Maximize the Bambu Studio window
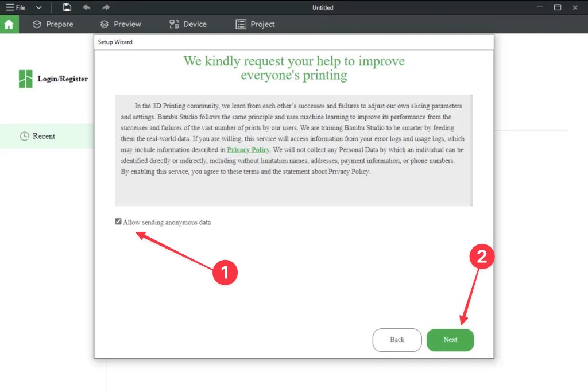This screenshot has width=588, height=392. pyautogui.click(x=557, y=7)
